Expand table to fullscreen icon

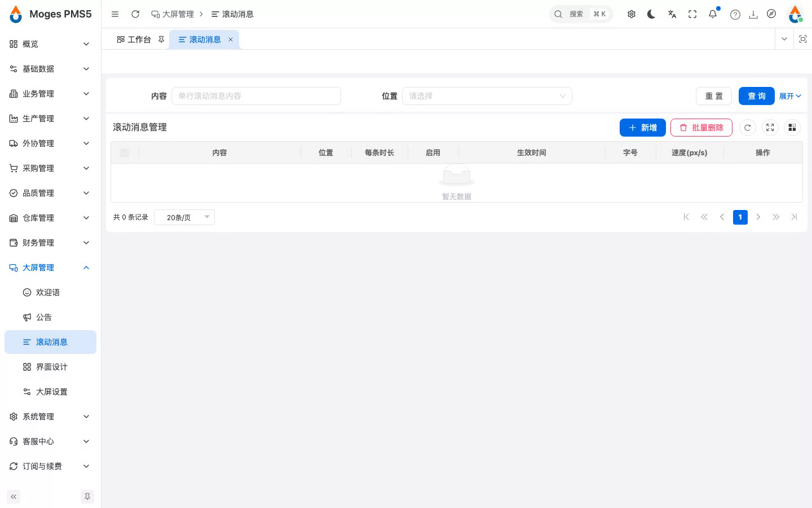(770, 128)
